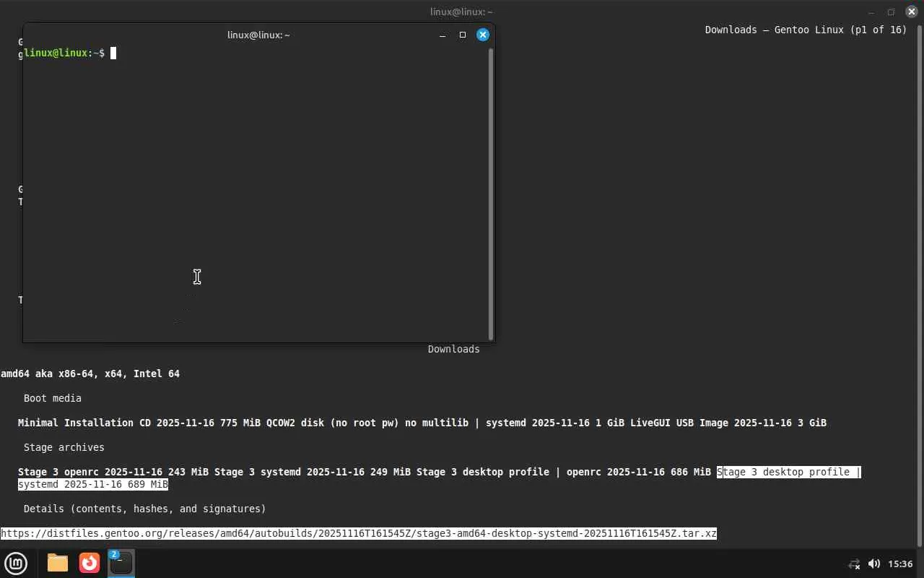Click the 'Downloads — Gentoo Linux (p1 of 16)' title text
Viewport: 924px width, 578px height.
click(x=806, y=30)
